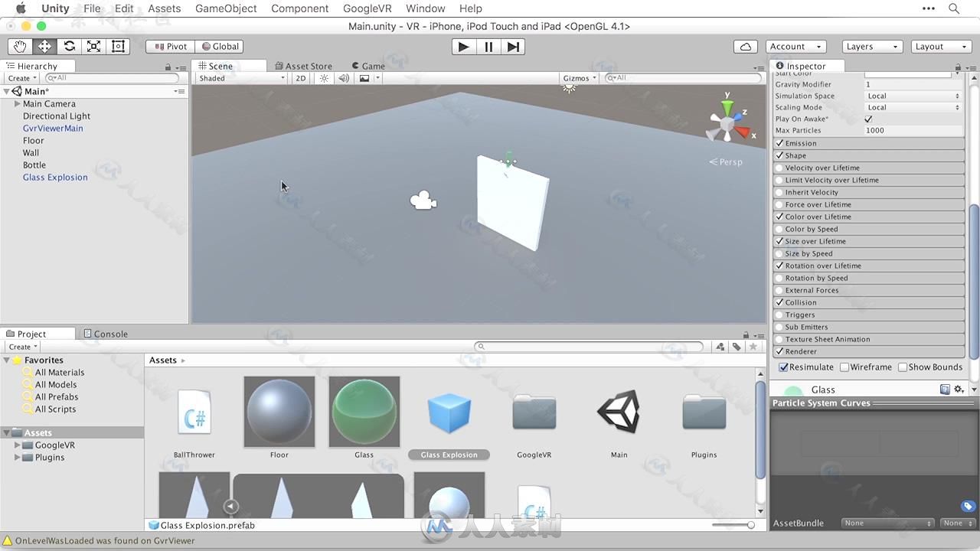This screenshot has height=551, width=980.
Task: Select the Scale tool
Action: [x=93, y=47]
